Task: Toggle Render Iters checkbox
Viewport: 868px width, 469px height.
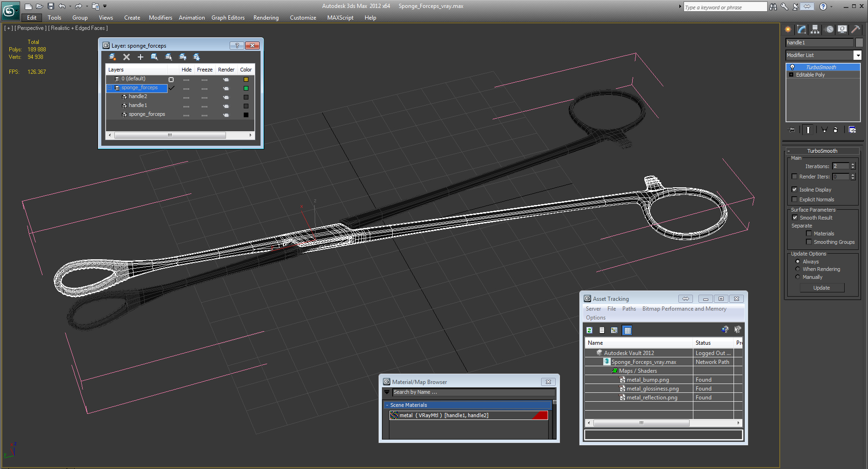Action: tap(794, 177)
